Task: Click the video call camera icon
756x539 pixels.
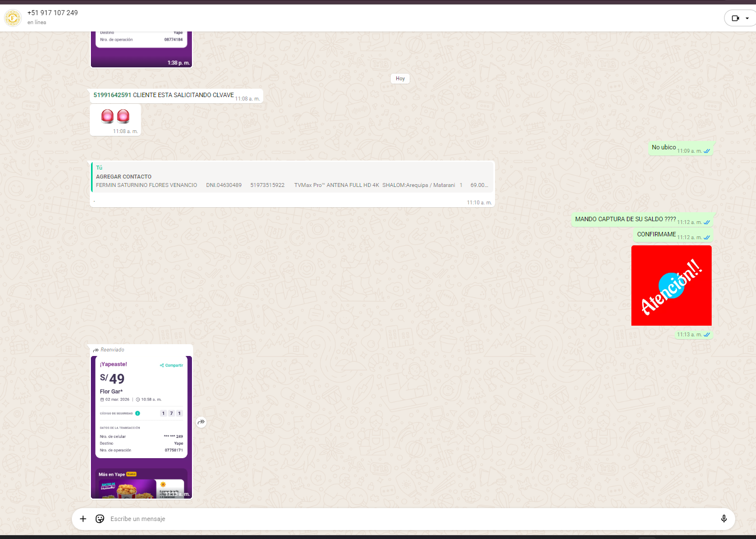Action: tap(735, 18)
